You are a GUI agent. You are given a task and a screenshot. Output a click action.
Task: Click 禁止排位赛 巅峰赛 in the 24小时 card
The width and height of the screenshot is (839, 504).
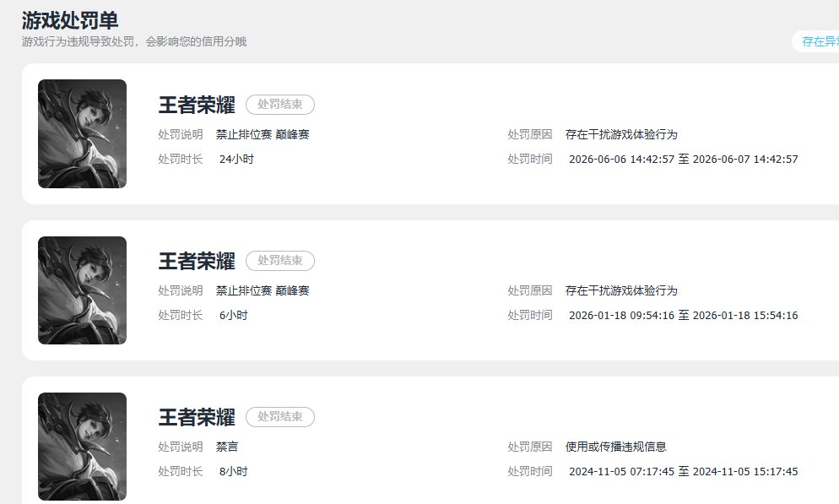tap(263, 134)
